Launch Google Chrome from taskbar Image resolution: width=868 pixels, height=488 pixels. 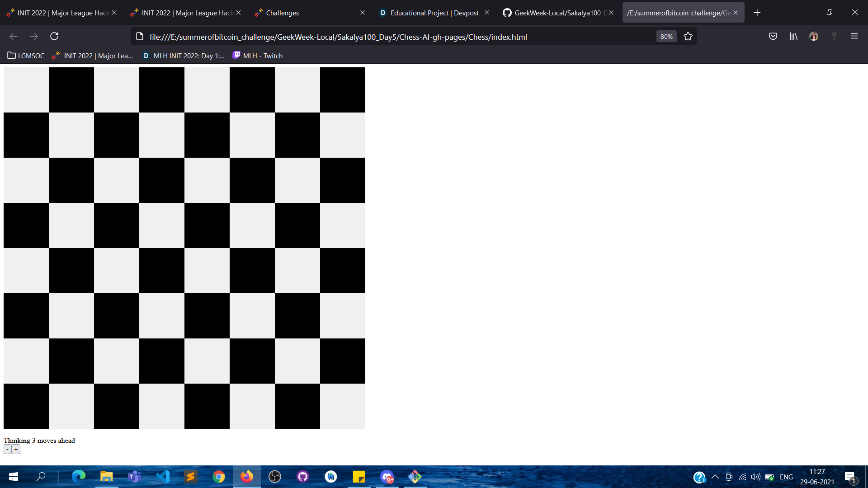pos(219,477)
